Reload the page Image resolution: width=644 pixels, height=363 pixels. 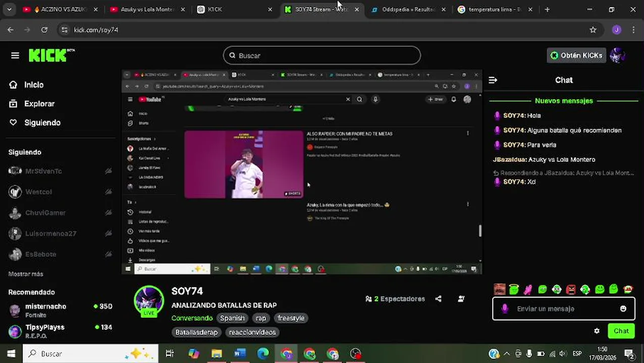coord(44,30)
